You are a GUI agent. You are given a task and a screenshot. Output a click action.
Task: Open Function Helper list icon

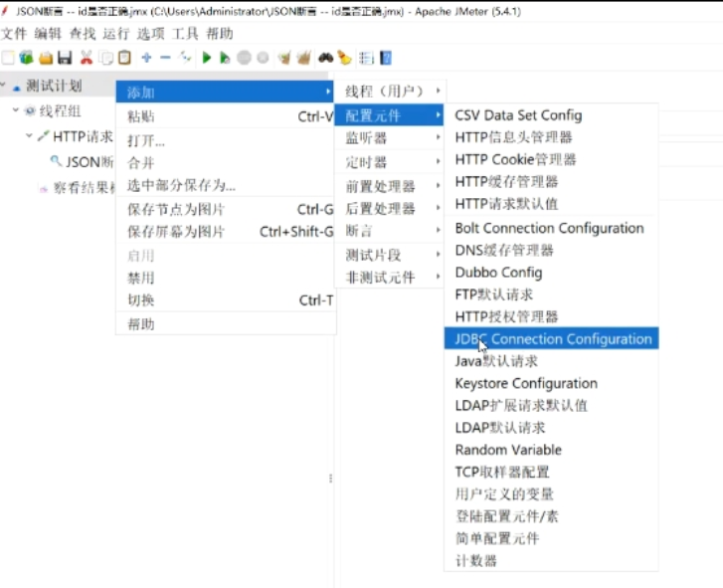(x=366, y=58)
